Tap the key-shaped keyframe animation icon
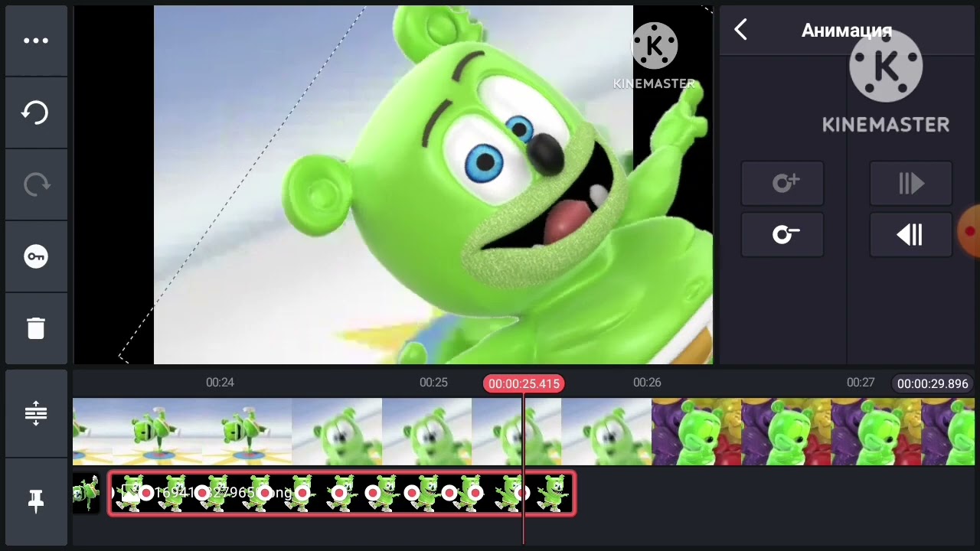980x551 pixels. tap(36, 256)
